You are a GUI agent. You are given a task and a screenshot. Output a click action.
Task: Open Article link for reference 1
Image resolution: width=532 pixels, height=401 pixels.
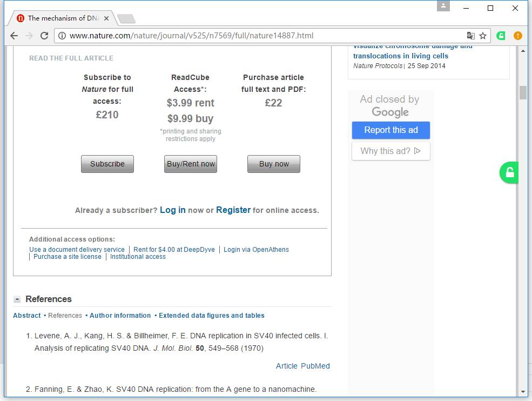click(286, 366)
